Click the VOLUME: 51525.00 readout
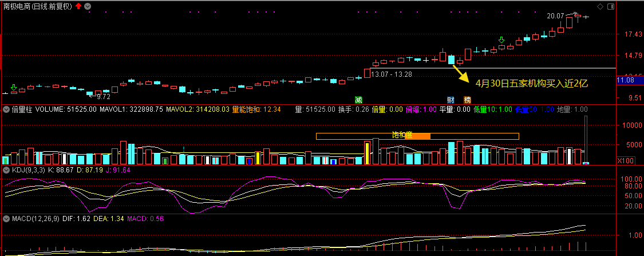Screen dimensions: 644x256 (x=66, y=110)
